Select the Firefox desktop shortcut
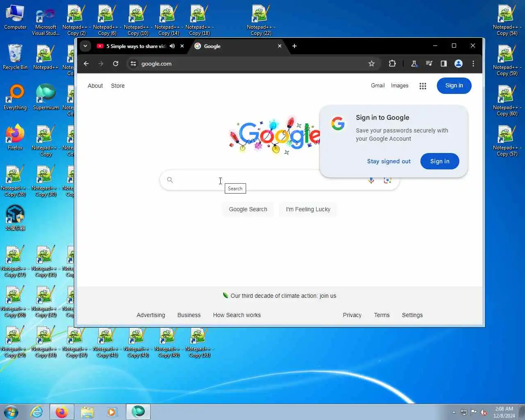This screenshot has height=420, width=525. (x=15, y=137)
